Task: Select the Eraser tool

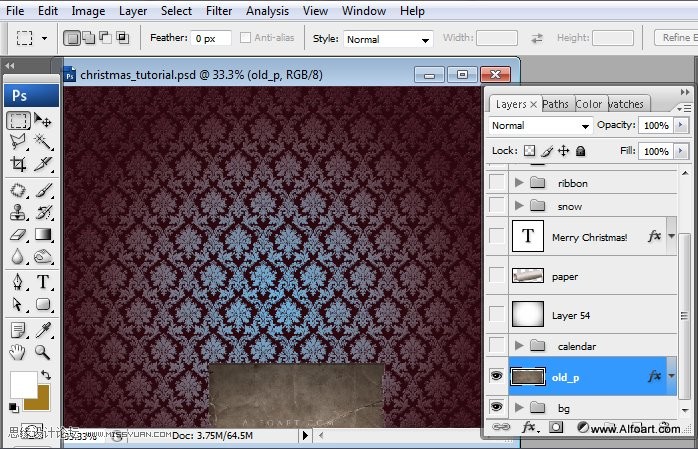Action: pyautogui.click(x=18, y=234)
